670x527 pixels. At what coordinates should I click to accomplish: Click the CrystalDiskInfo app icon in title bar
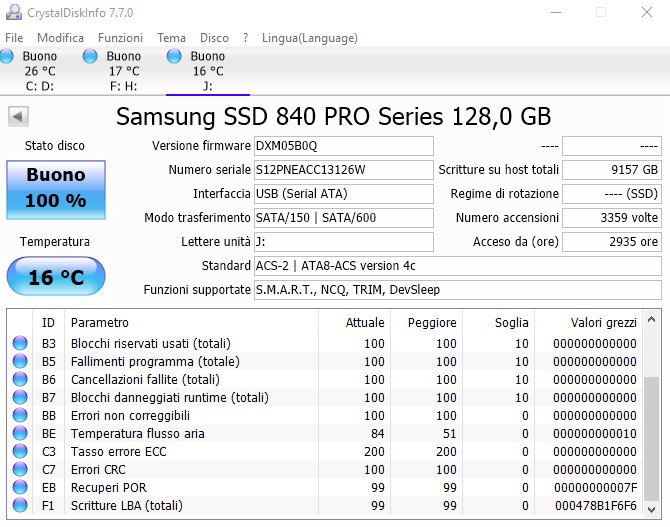pyautogui.click(x=14, y=12)
